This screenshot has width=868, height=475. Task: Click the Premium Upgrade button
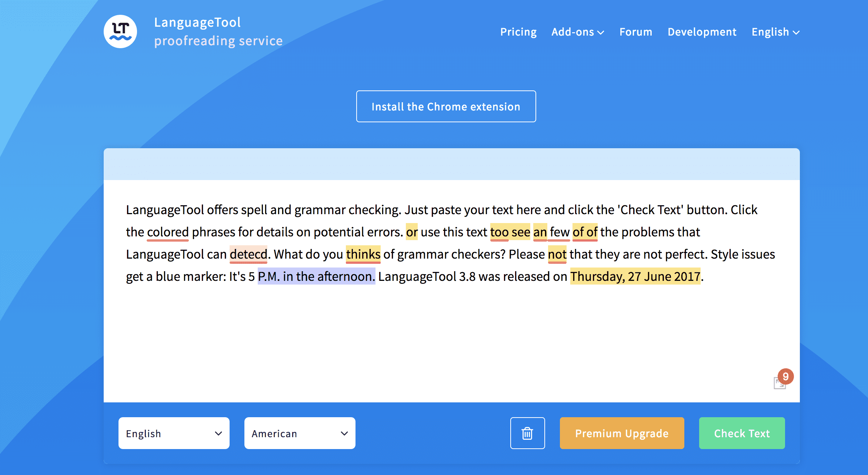click(x=621, y=434)
